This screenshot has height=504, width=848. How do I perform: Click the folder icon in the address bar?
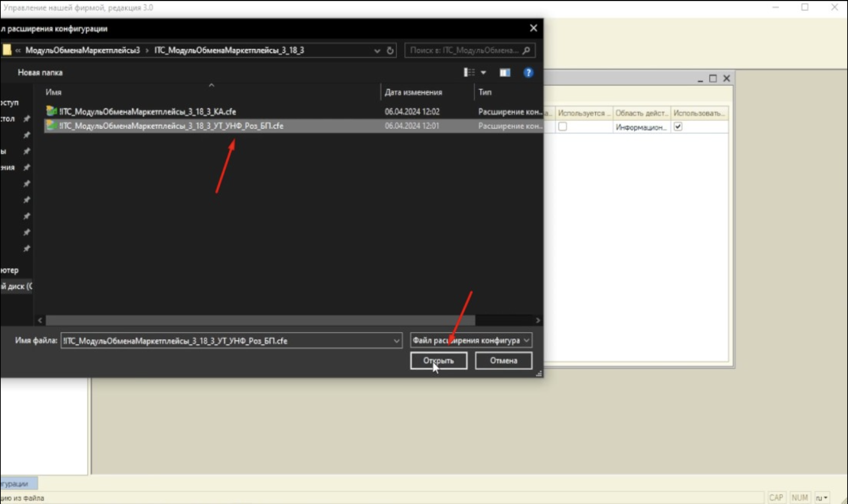point(6,50)
